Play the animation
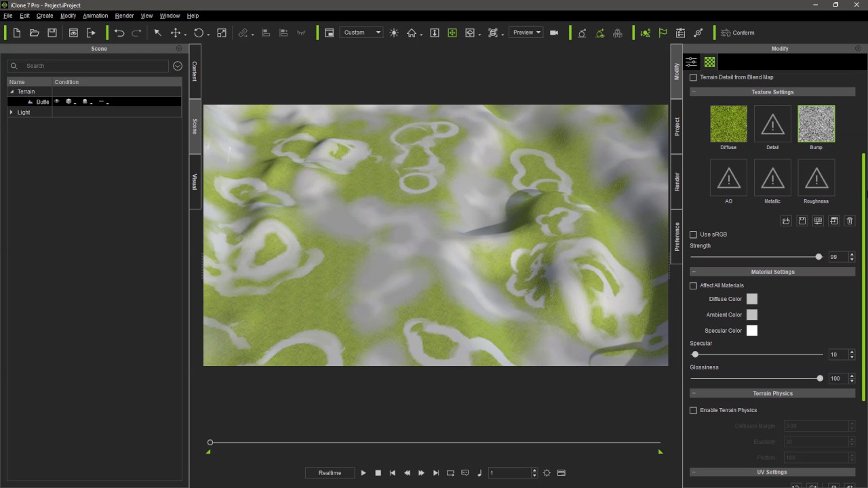The height and width of the screenshot is (488, 868). click(x=363, y=473)
